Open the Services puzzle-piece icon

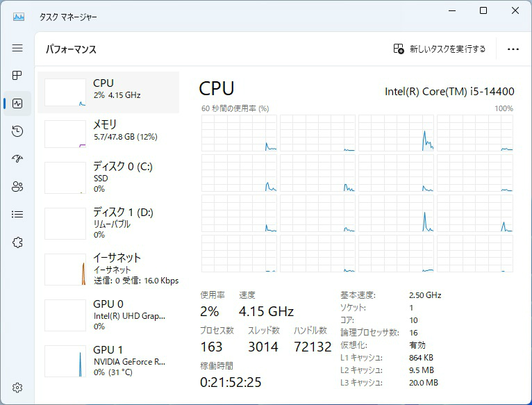pyautogui.click(x=17, y=242)
